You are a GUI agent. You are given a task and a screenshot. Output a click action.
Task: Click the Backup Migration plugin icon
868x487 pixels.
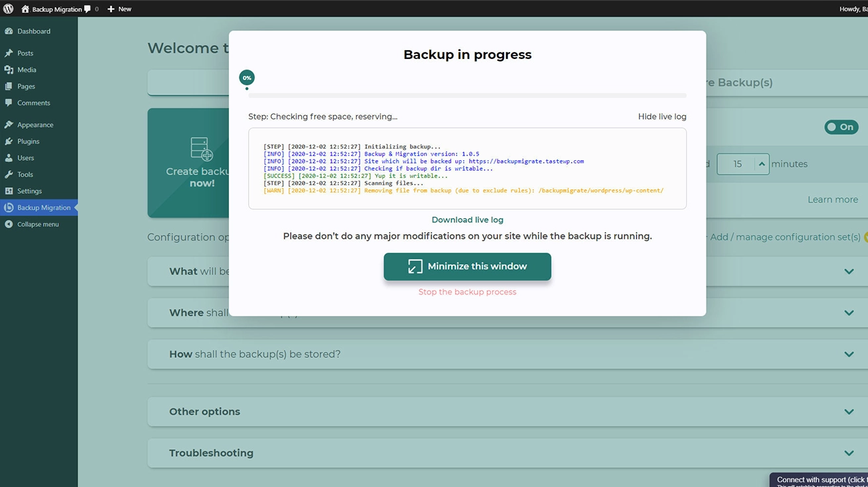[9, 207]
